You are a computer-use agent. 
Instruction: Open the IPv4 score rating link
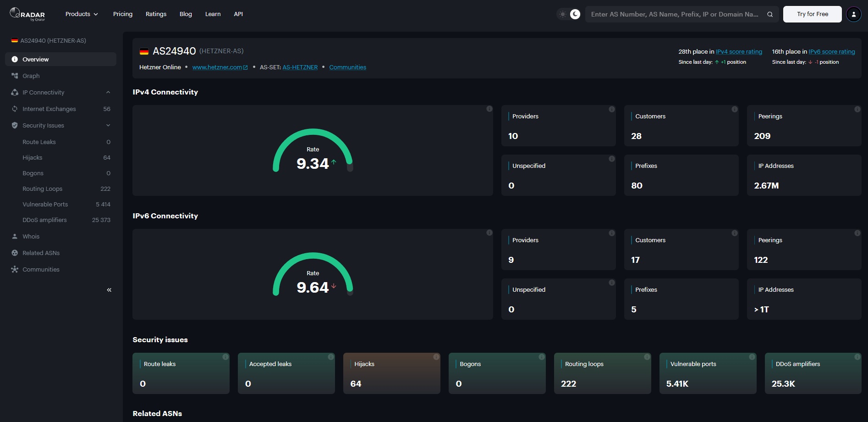(739, 52)
